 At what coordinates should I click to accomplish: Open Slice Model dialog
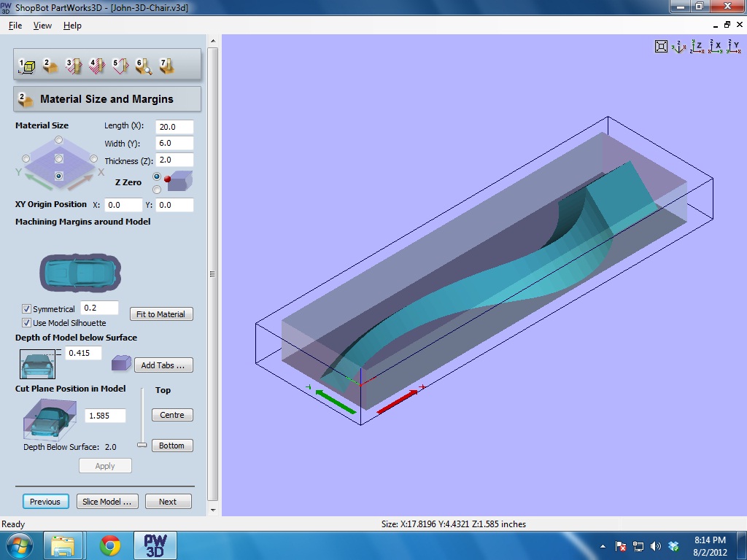107,502
